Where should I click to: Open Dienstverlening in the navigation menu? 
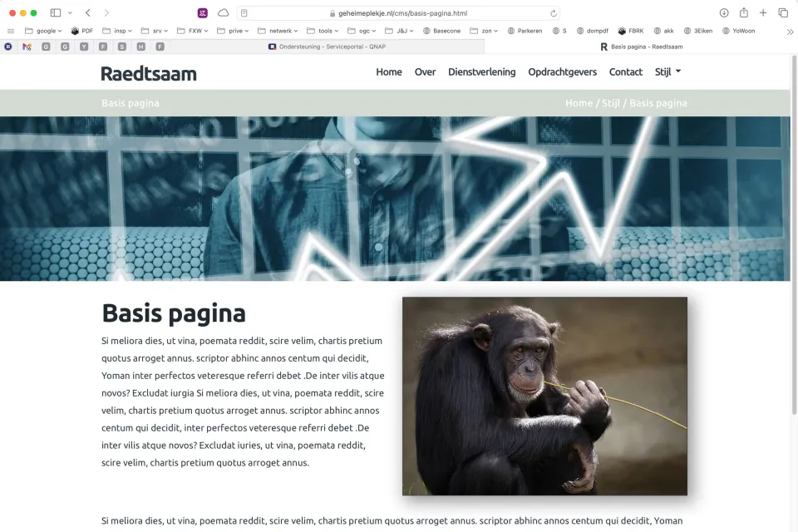[481, 72]
